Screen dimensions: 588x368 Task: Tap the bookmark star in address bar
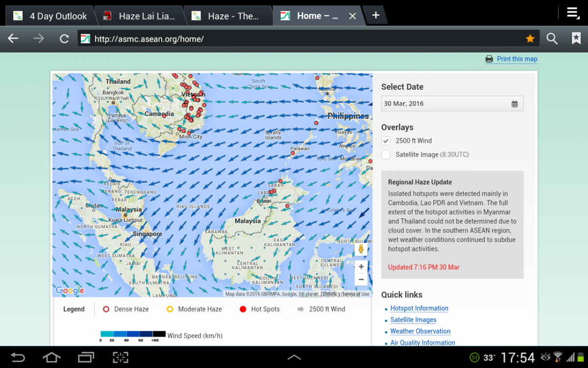(530, 39)
